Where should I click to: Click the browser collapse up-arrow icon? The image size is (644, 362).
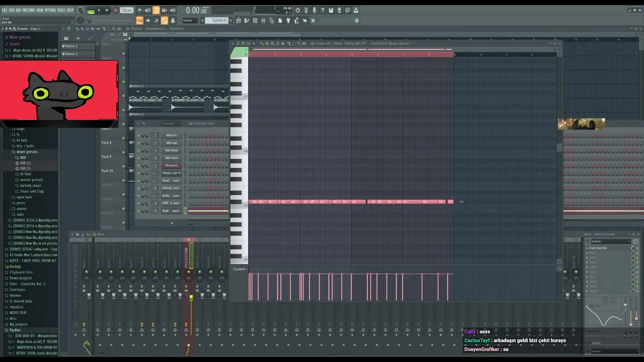(7, 29)
